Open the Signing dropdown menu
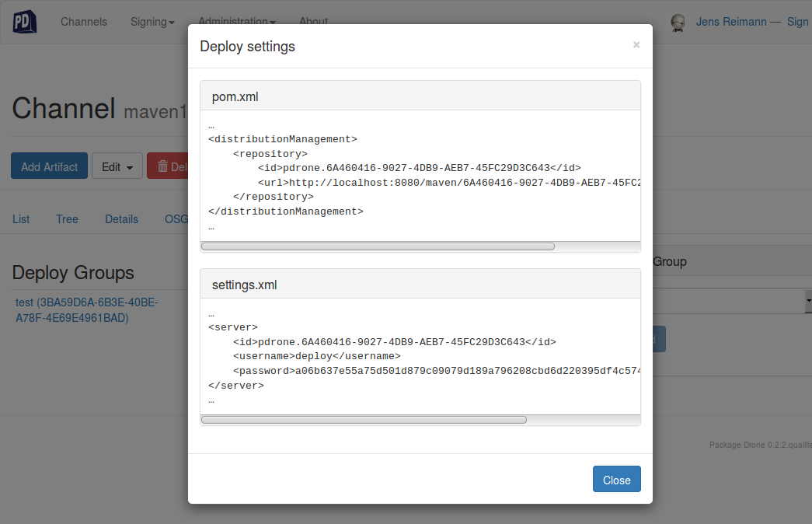 (152, 22)
